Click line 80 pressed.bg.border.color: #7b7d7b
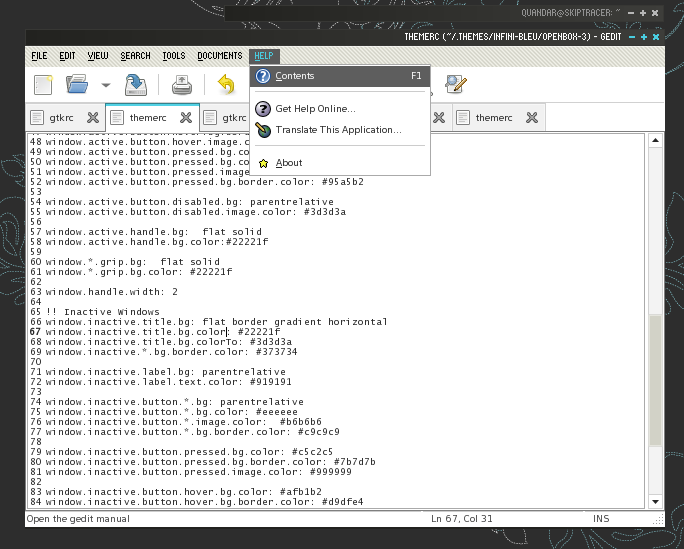The image size is (684, 549). 210,462
